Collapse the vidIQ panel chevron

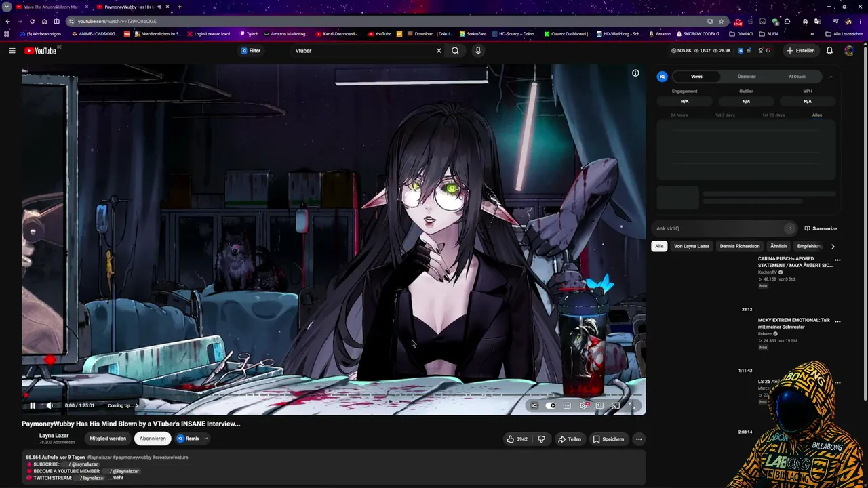point(831,77)
